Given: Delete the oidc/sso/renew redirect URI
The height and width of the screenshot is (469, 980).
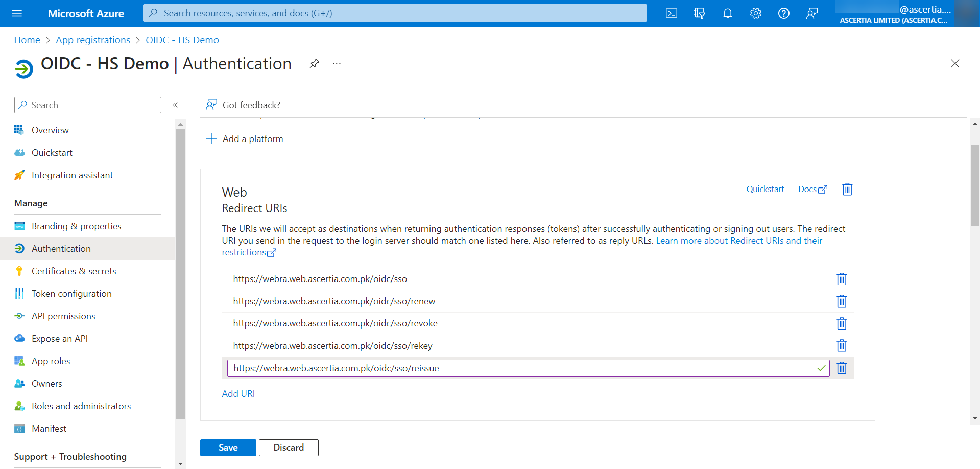Looking at the screenshot, I should 842,301.
